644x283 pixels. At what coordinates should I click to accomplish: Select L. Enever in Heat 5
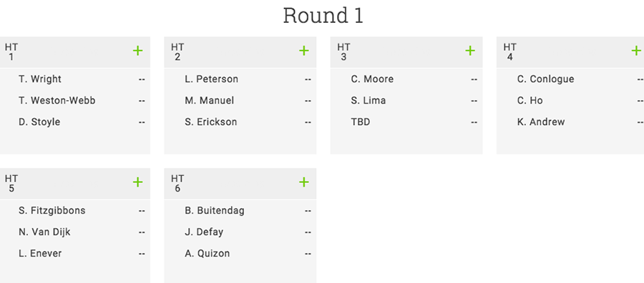[40, 254]
